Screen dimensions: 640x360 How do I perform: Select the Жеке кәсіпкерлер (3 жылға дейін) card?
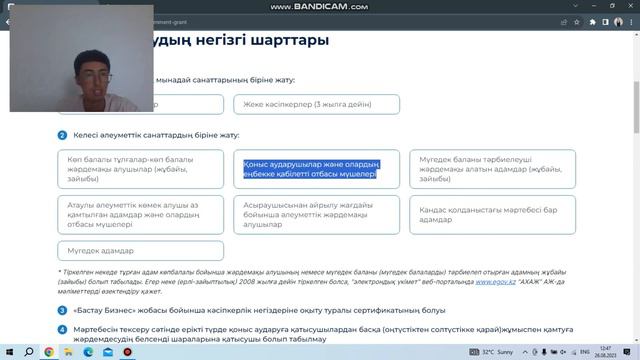coord(316,104)
